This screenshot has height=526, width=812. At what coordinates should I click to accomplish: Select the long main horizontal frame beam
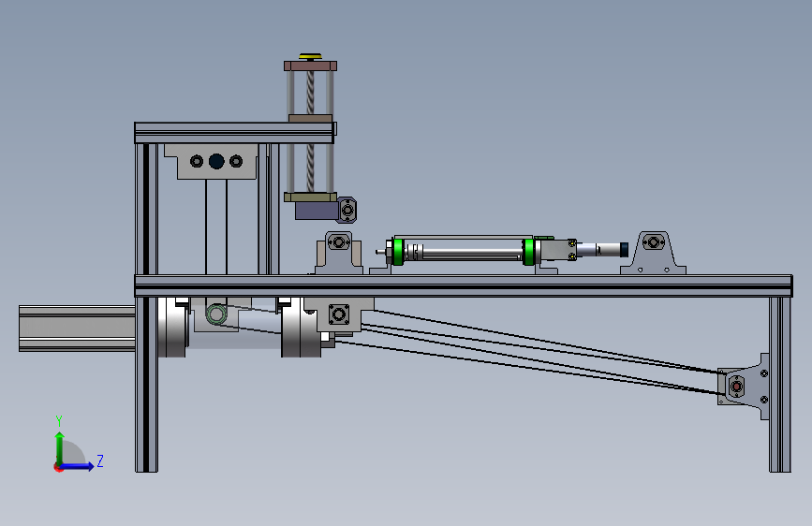pyautogui.click(x=464, y=285)
